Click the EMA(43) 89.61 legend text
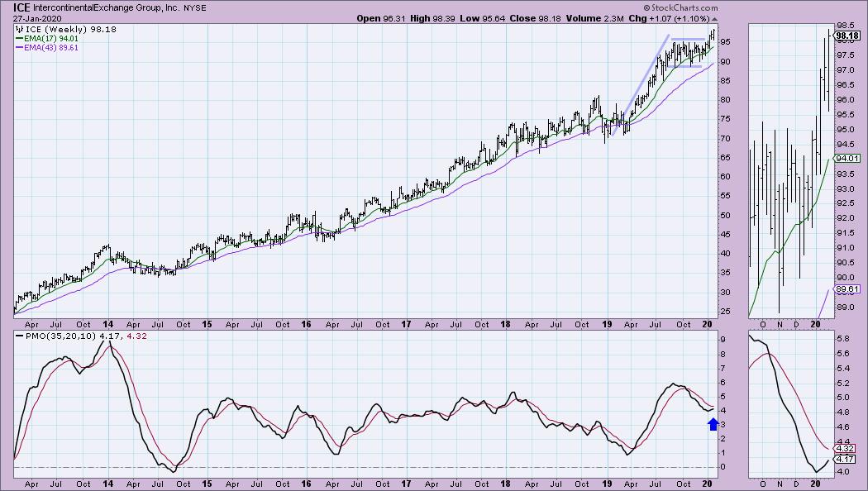The width and height of the screenshot is (868, 491). [51, 48]
